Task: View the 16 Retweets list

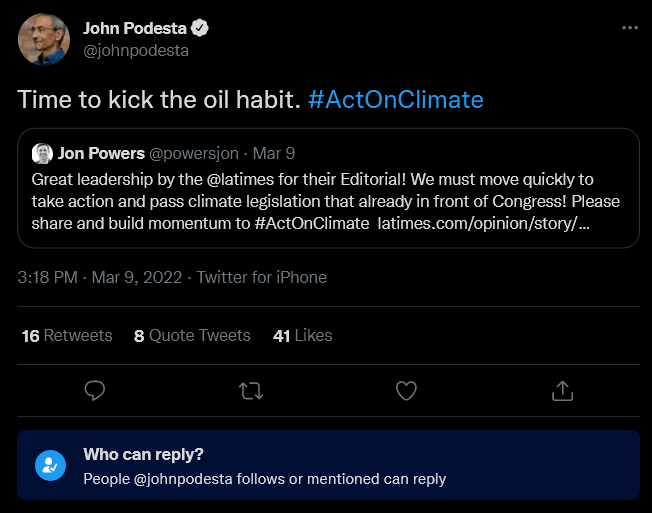Action: coord(67,335)
